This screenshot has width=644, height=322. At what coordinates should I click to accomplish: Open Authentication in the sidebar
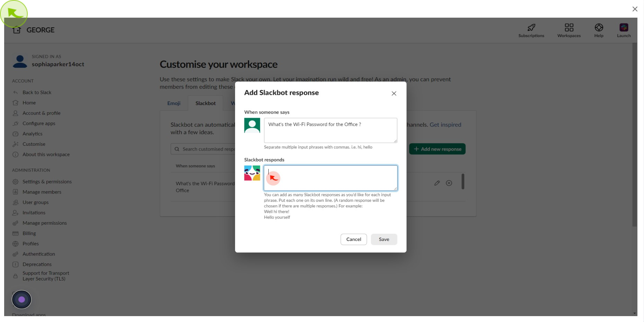coord(38,254)
